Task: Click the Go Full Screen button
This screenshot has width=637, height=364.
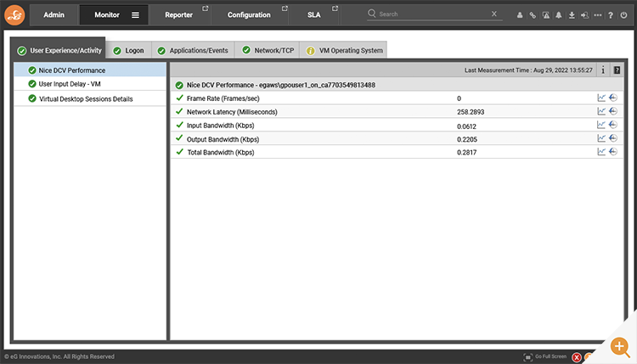Action: click(544, 356)
